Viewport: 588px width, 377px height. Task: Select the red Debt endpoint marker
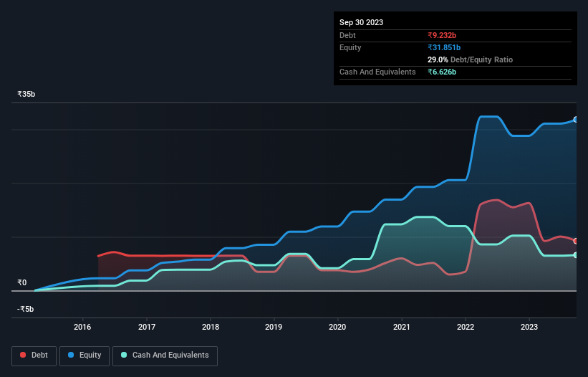[576, 241]
